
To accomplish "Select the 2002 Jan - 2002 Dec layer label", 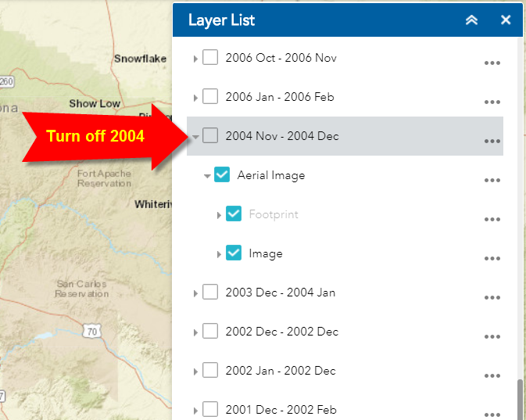I will tap(280, 371).
